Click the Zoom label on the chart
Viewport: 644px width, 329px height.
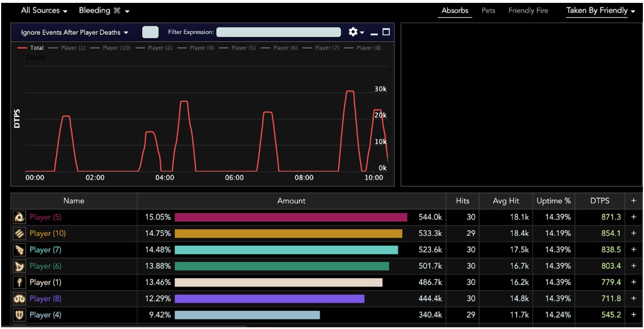click(35, 58)
